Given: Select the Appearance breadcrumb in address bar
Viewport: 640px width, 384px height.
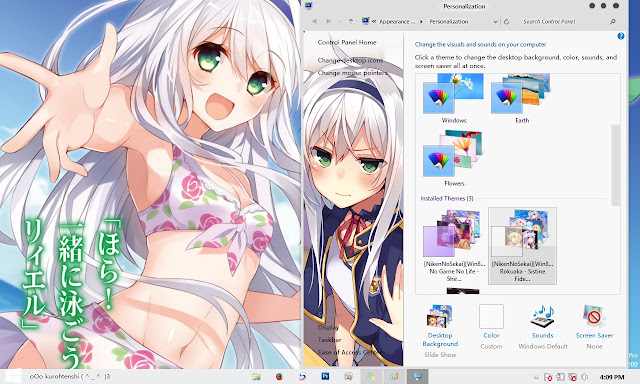Looking at the screenshot, I should (397, 22).
